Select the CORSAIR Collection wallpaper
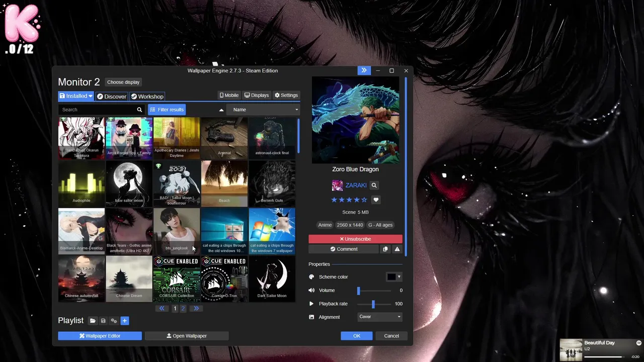This screenshot has height=362, width=644. point(177,279)
